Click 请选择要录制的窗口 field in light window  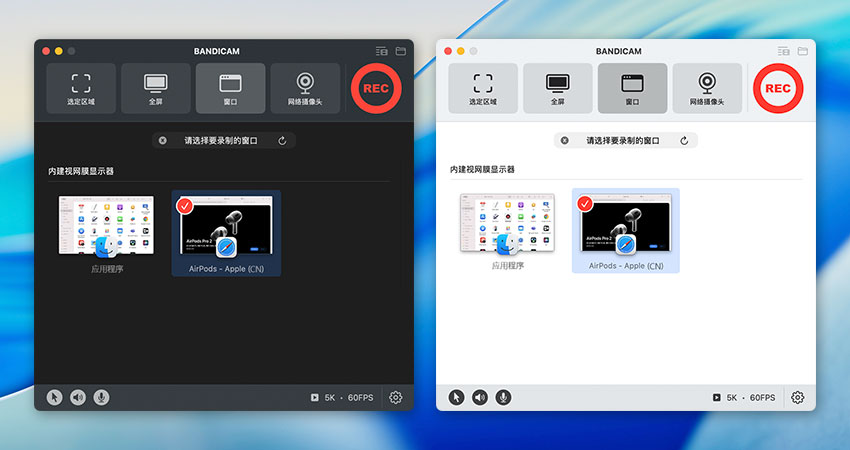click(626, 140)
